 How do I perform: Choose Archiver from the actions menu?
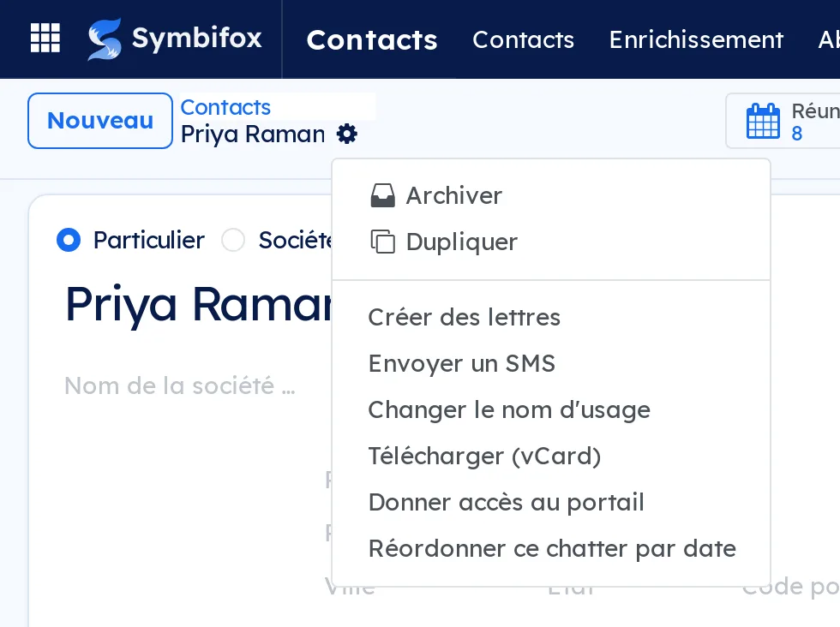click(x=551, y=195)
